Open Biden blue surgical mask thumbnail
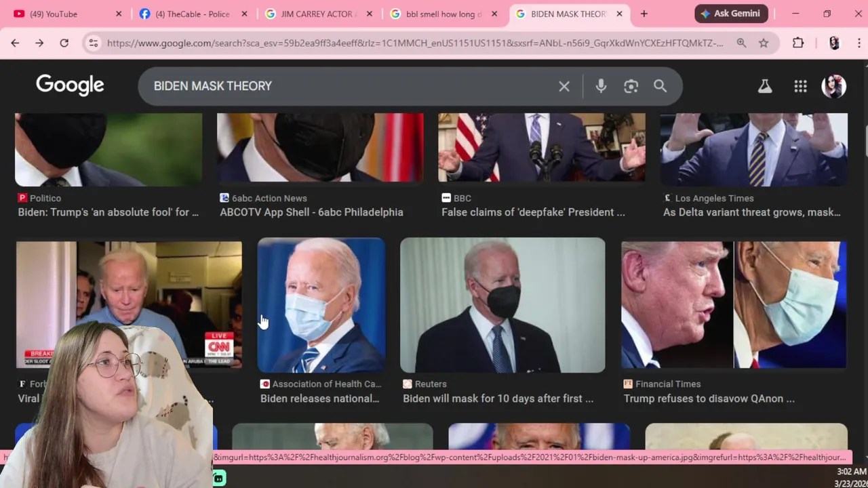868x488 pixels. coord(321,305)
